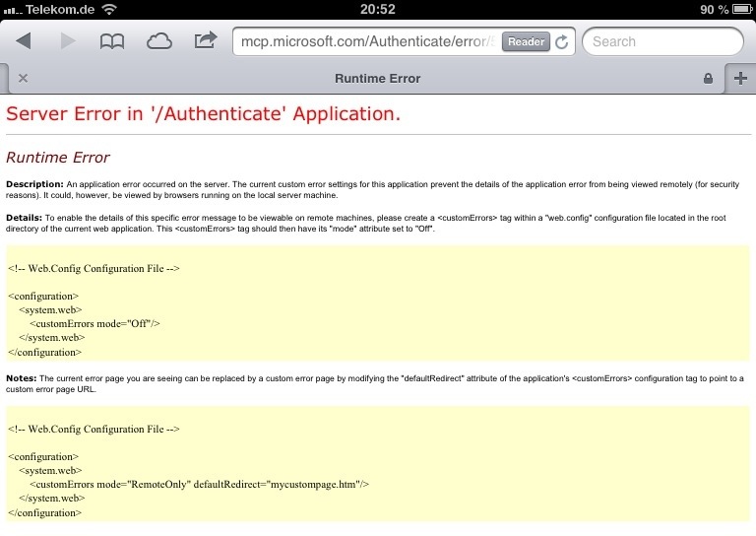Close the Runtime Error tab
Screen dimensions: 756x536
(23, 78)
